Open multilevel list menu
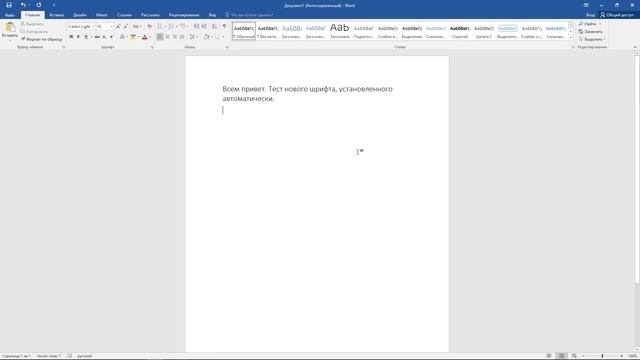 (x=183, y=27)
